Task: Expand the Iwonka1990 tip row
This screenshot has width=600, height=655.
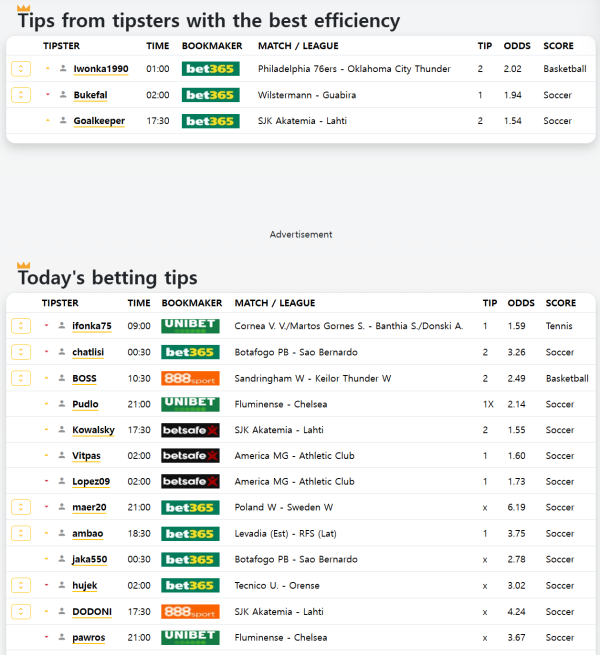Action: (x=20, y=69)
